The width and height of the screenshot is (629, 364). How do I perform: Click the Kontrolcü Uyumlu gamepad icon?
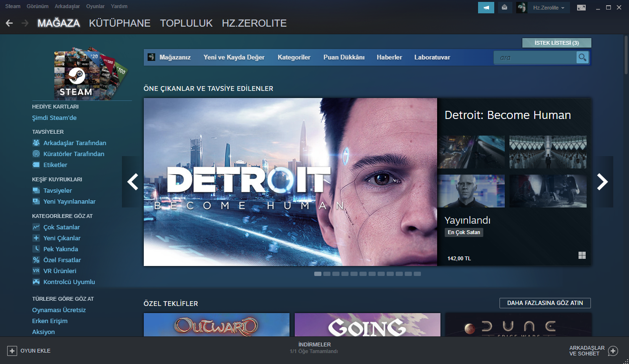click(36, 282)
